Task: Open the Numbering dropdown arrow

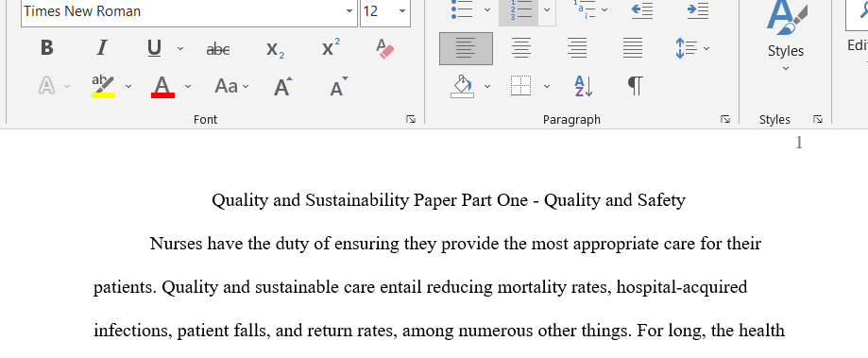Action: coord(547,10)
